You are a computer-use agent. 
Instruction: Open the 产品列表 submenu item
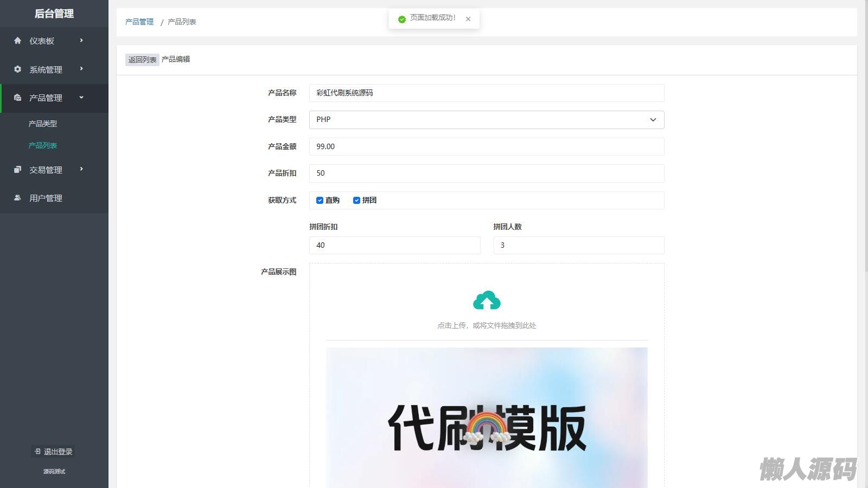tap(43, 145)
